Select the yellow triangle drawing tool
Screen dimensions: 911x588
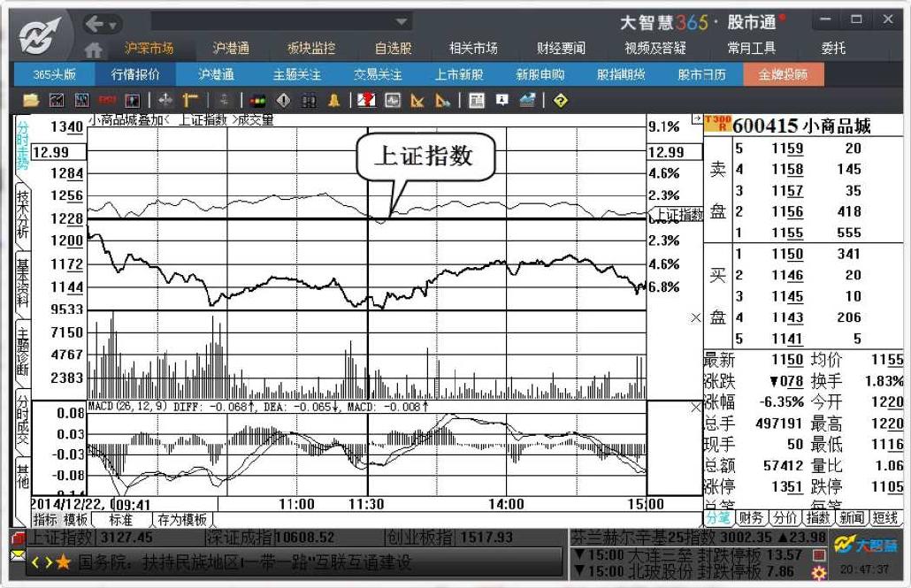(417, 101)
